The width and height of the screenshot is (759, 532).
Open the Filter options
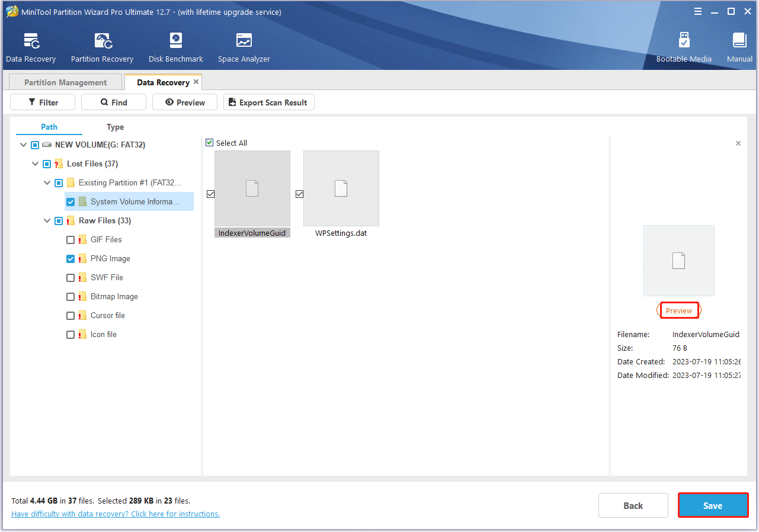tap(43, 102)
